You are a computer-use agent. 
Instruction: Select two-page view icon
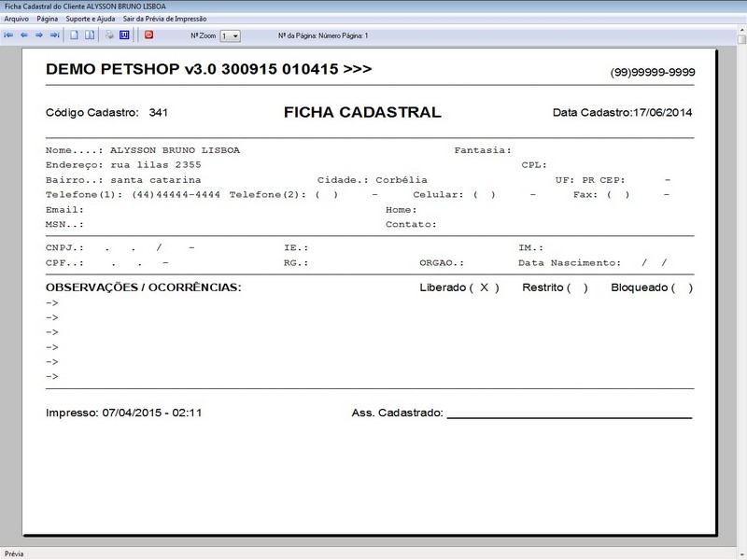pyautogui.click(x=90, y=35)
